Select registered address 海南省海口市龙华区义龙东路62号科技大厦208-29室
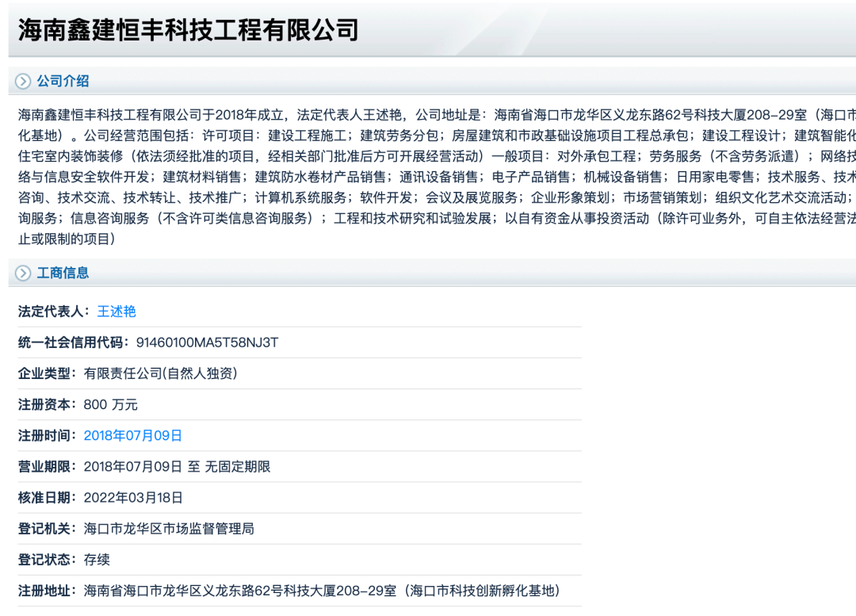This screenshot has width=856, height=616. (239, 591)
